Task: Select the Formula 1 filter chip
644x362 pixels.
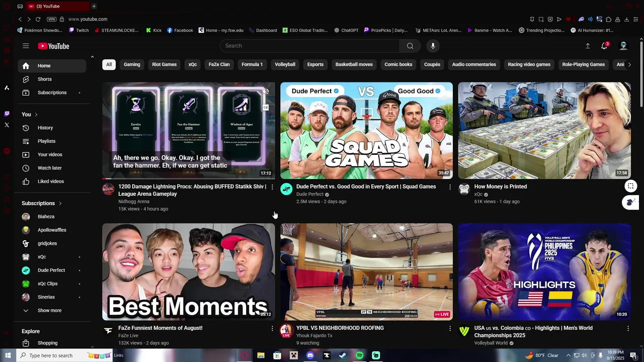Action: point(252,64)
